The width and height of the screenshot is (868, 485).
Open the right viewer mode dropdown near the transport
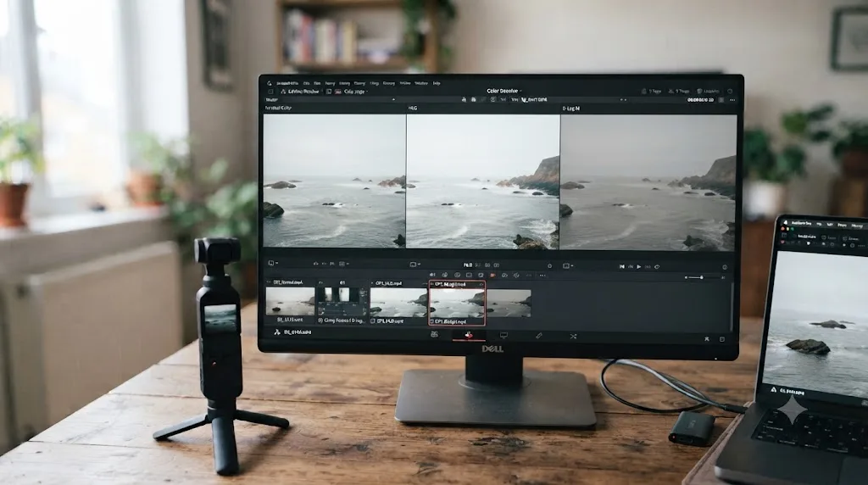(567, 265)
